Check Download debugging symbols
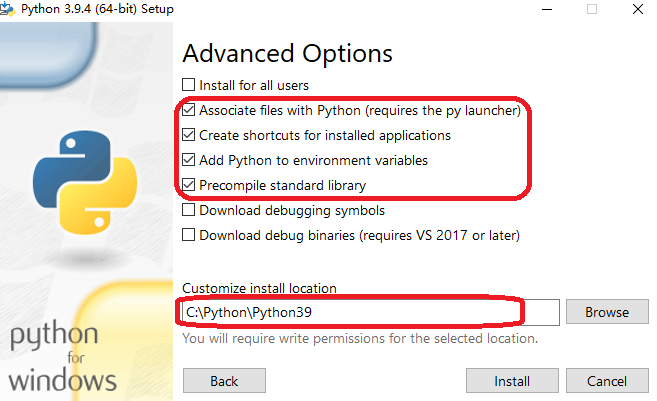The height and width of the screenshot is (401, 657). (x=189, y=211)
